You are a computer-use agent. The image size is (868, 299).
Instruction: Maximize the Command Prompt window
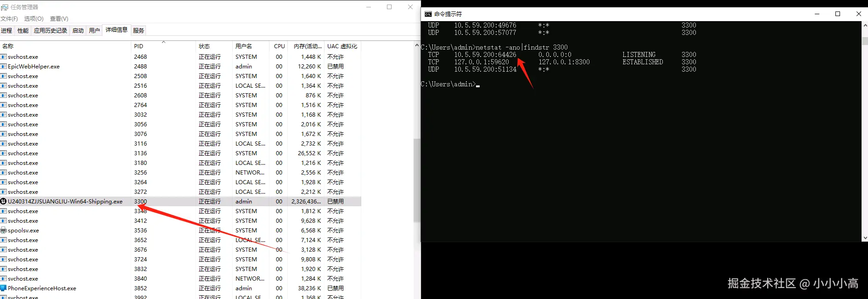(838, 14)
